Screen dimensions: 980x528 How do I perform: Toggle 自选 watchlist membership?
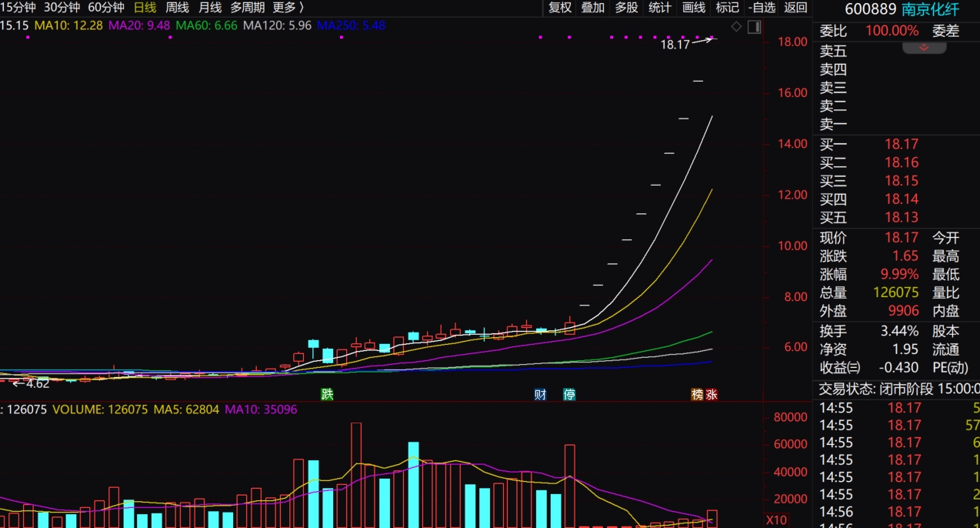pos(762,8)
